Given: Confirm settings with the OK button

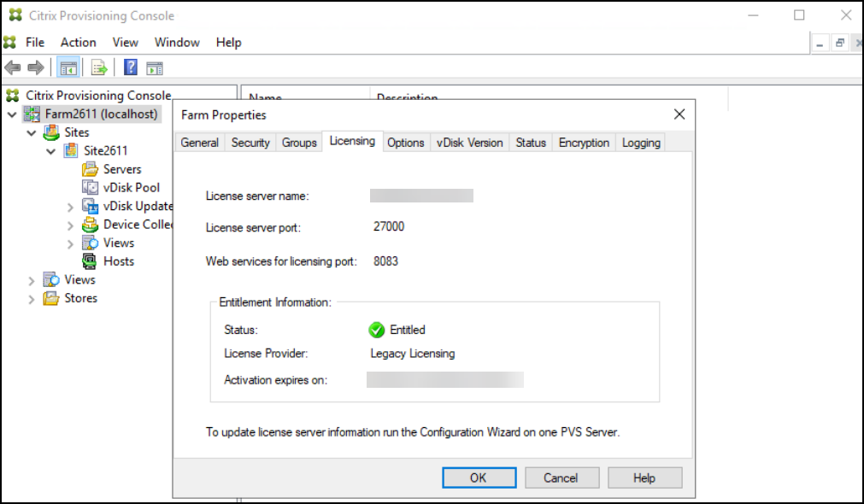Looking at the screenshot, I should (x=479, y=477).
